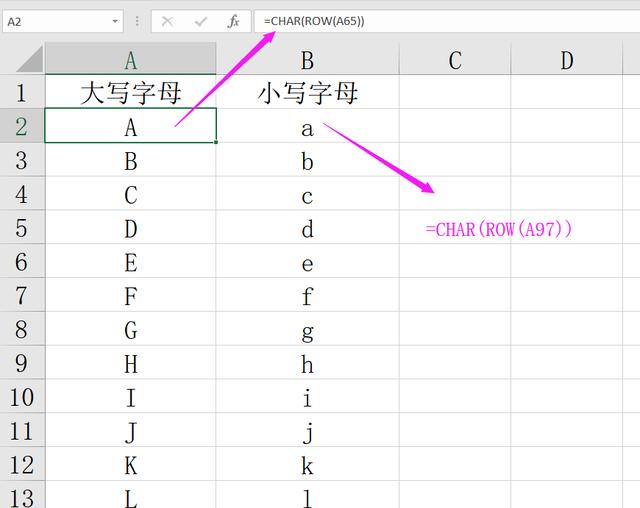Click cell with lowercase j in row 11
This screenshot has height=508, width=640.
(307, 430)
